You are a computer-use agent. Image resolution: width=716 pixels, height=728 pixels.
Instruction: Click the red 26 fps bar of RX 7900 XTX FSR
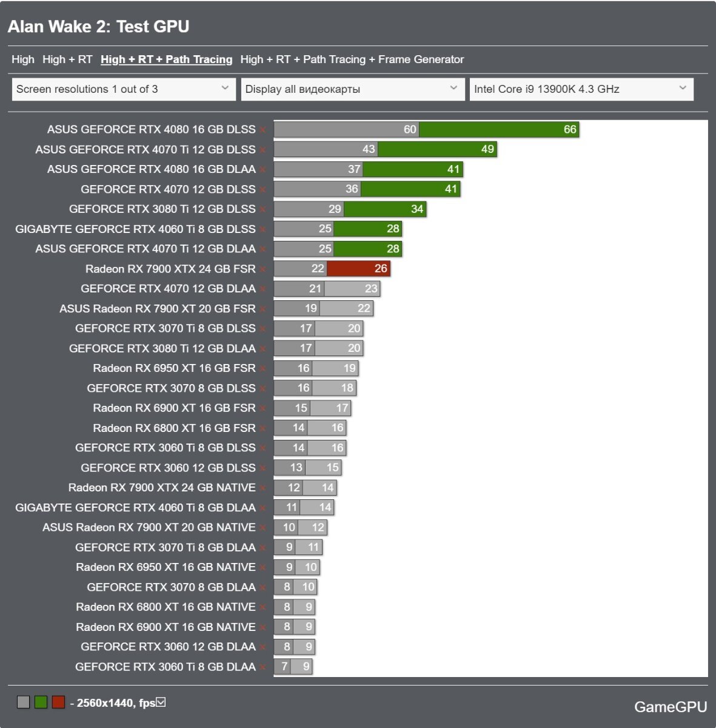[x=358, y=269]
